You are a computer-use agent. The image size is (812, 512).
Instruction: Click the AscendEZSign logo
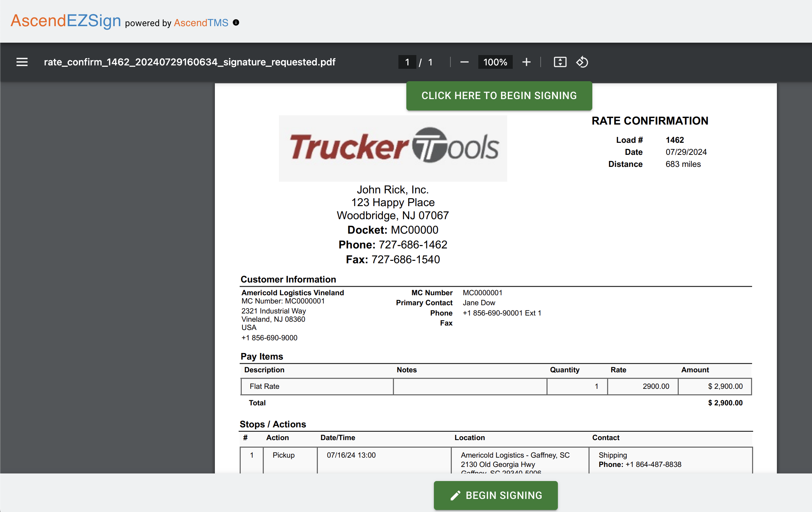pos(66,21)
